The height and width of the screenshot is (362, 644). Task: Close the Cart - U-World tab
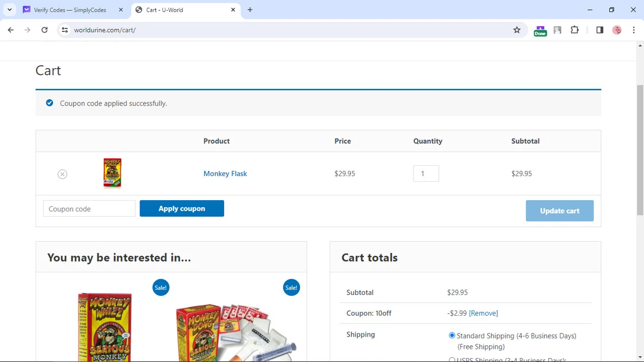click(x=233, y=10)
